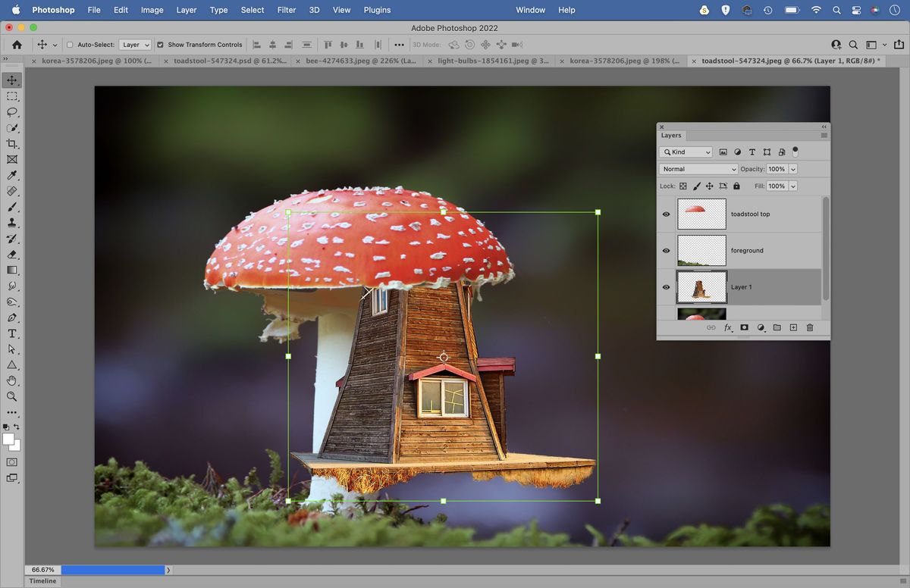Open the layer effects (fx) menu
Screen dimensions: 910x588
coord(728,327)
